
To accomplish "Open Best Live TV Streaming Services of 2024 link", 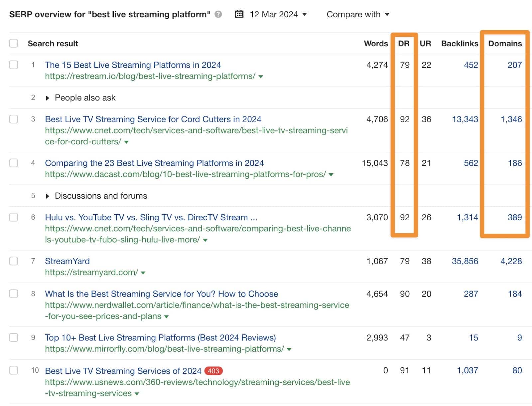I will click(123, 371).
